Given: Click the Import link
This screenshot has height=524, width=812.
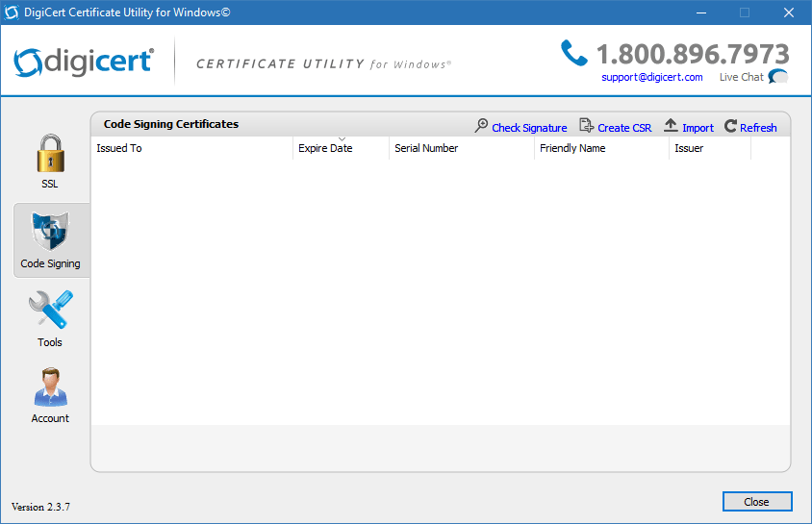Looking at the screenshot, I should 698,128.
